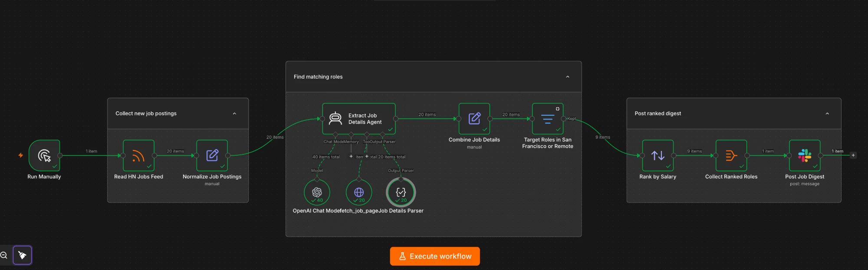
Task: Click the 'post: message' subtitle text
Action: coord(805,184)
